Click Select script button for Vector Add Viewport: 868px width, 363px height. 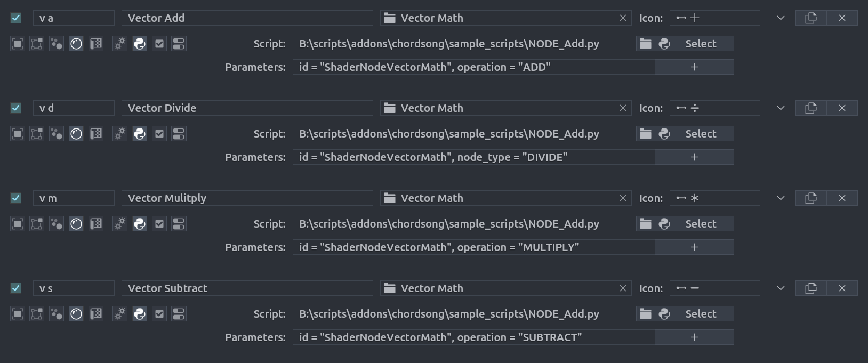(x=695, y=44)
